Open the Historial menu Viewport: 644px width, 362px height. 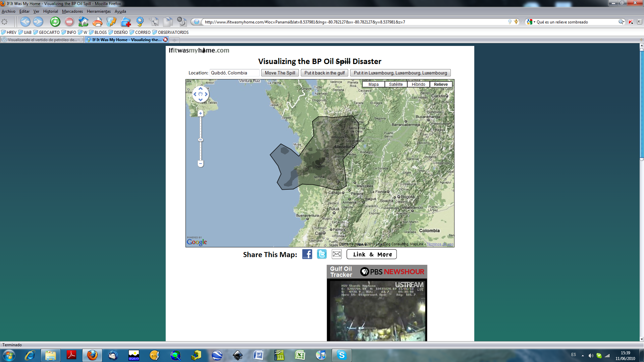click(x=50, y=11)
